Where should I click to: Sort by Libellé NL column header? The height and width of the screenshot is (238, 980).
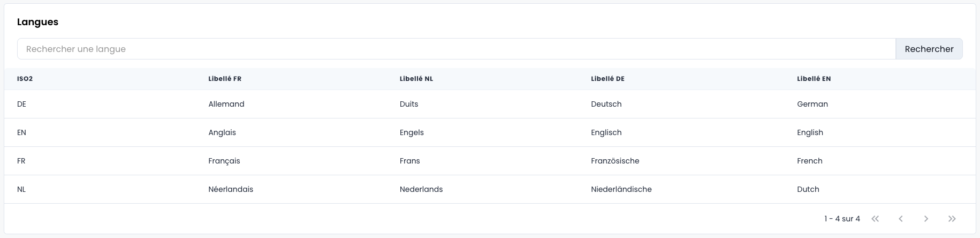(x=416, y=79)
